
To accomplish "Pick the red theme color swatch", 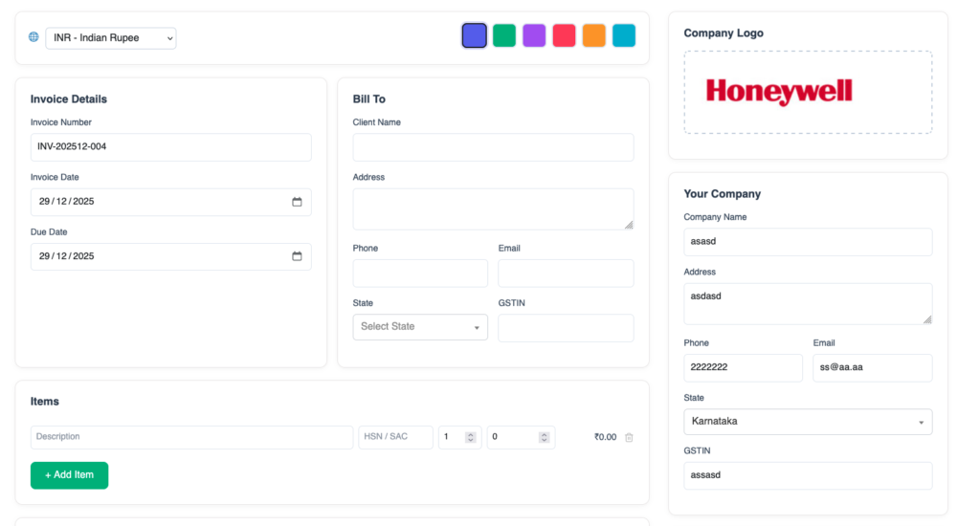I will [x=564, y=35].
